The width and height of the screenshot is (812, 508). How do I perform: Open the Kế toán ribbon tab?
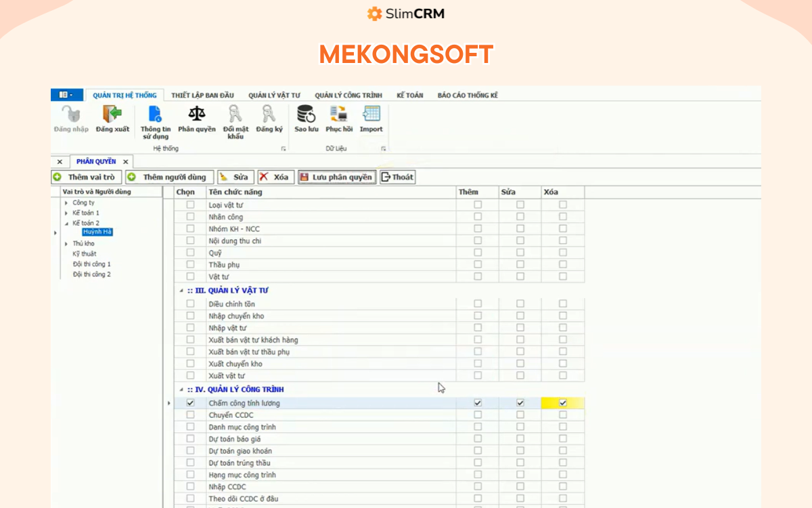click(410, 96)
